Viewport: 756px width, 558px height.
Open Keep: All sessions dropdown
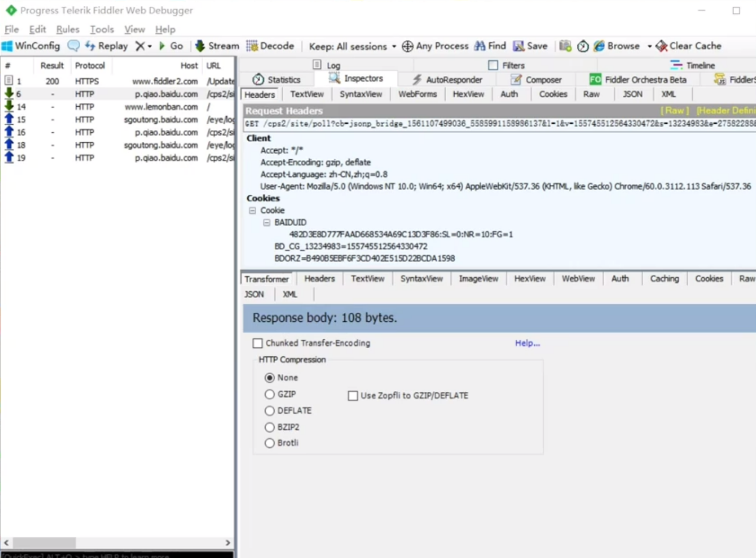tap(352, 46)
